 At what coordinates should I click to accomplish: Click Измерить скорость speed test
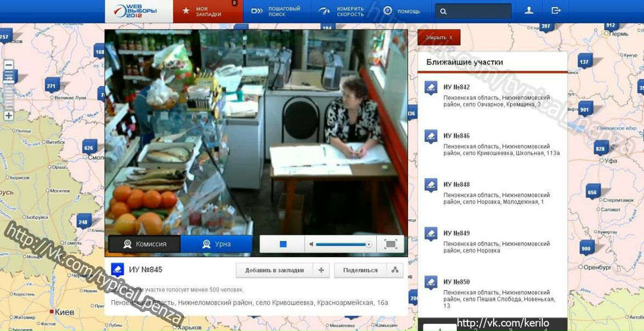click(342, 12)
